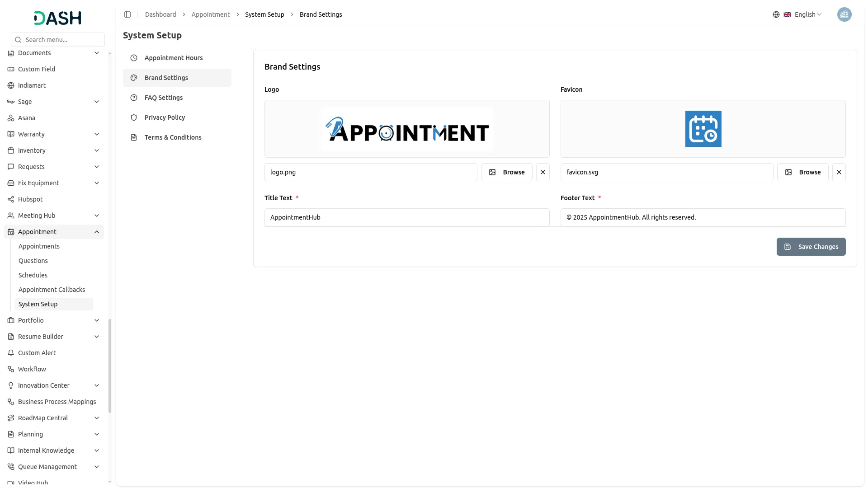Click the Asana icon in sidebar
The image size is (868, 488).
pyautogui.click(x=10, y=118)
